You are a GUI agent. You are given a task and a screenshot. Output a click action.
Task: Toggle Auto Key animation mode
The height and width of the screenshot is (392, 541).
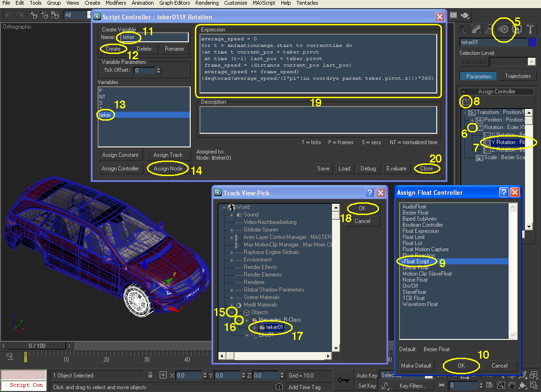click(367, 375)
